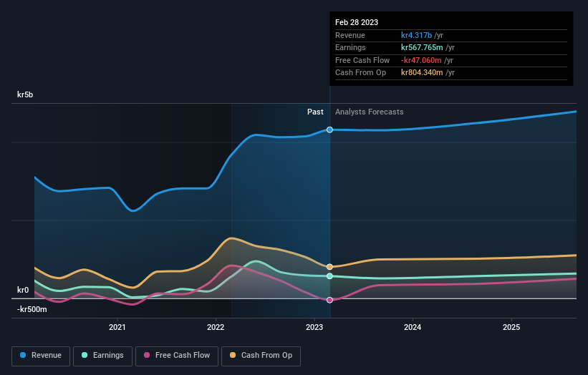Toggle the Free Cash Flow legend button
The width and height of the screenshot is (588, 375).
pos(177,356)
